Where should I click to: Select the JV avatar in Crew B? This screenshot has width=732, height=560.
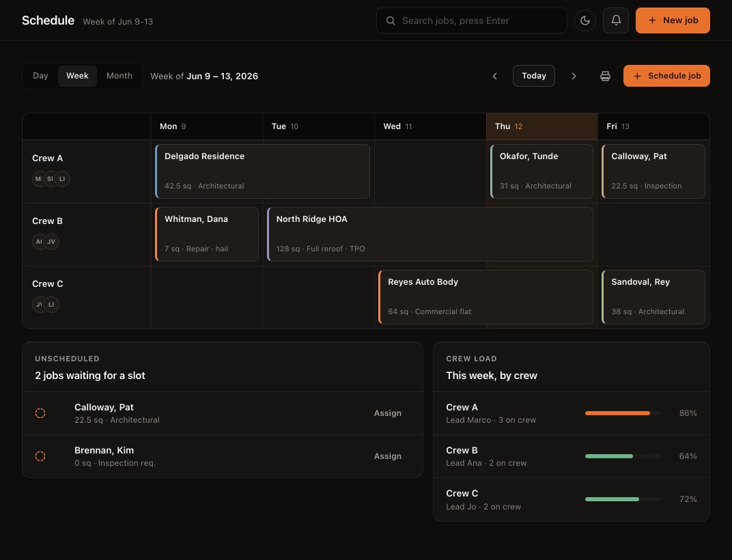51,242
